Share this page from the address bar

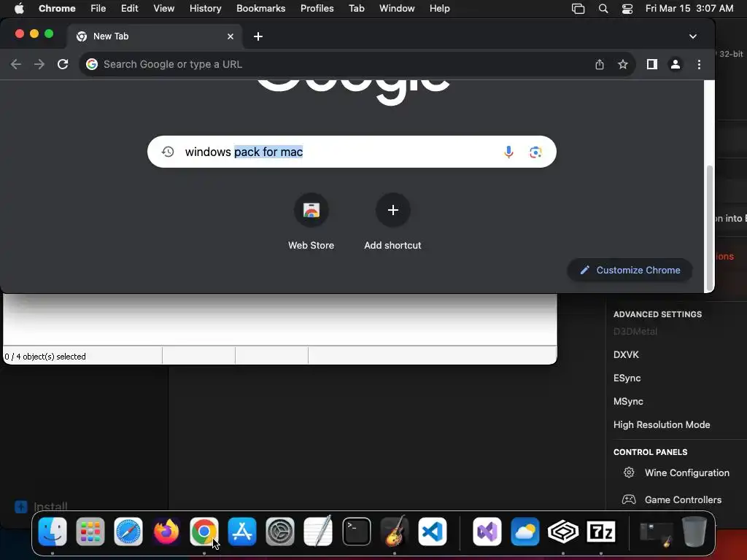click(x=600, y=64)
